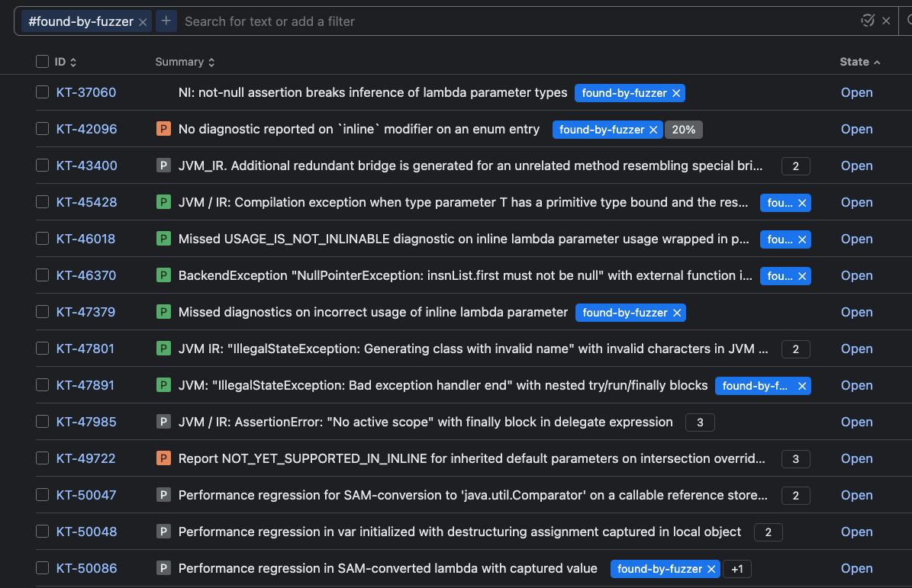Click the plus icon to add a filter
The image size is (912, 588).
coord(166,21)
